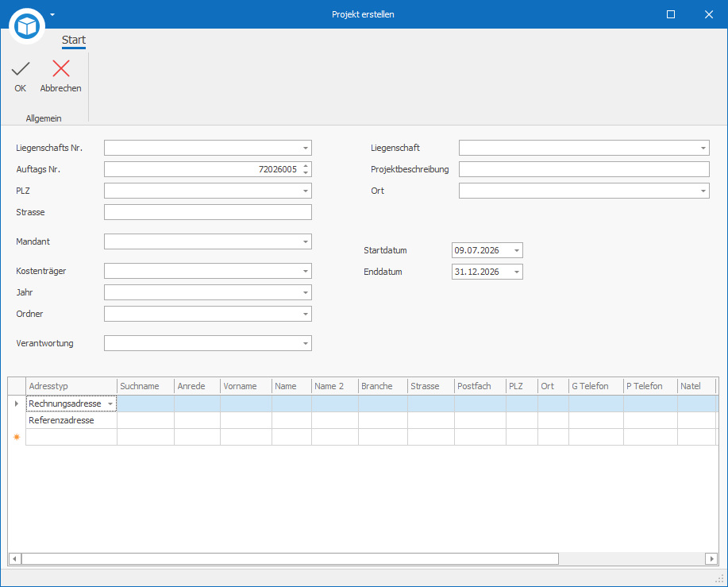Expand the Ort dropdown
The image size is (728, 587).
click(x=703, y=191)
